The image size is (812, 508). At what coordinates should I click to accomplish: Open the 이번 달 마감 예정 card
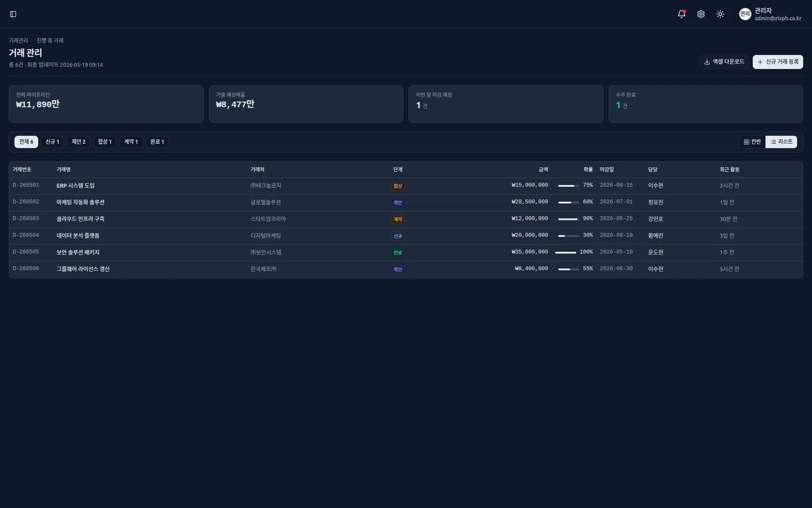pyautogui.click(x=506, y=104)
